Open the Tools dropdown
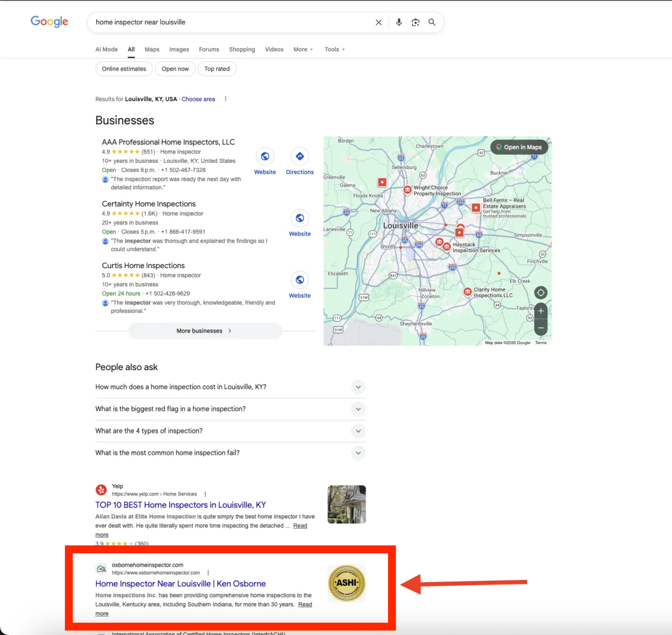This screenshot has height=635, width=672. tap(335, 49)
